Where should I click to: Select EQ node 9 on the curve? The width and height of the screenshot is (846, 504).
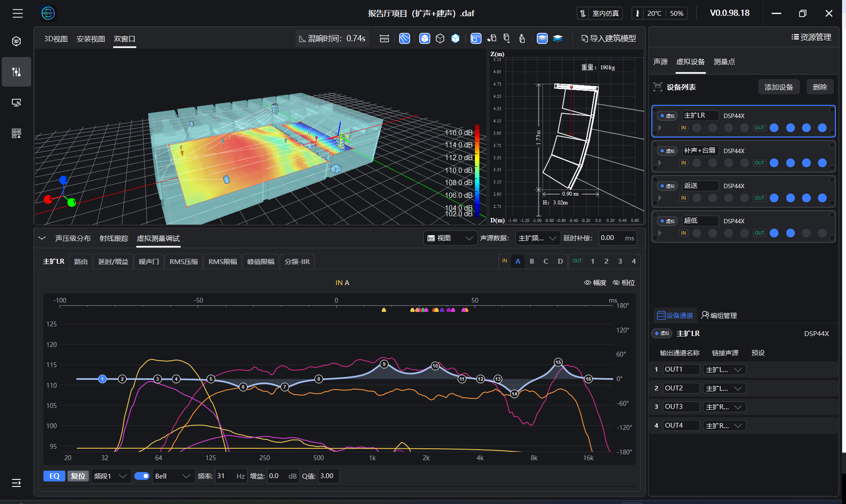point(384,364)
